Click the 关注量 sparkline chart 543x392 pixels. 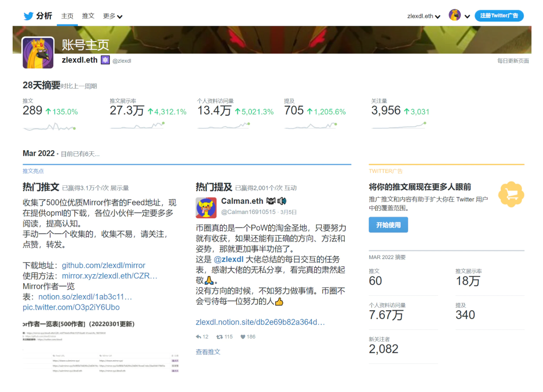click(x=399, y=126)
